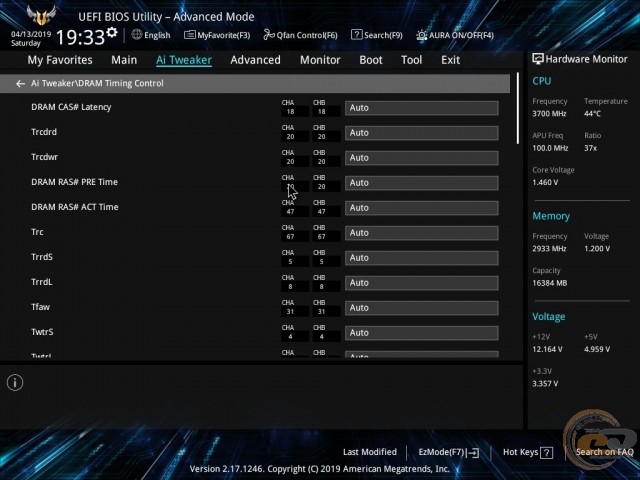
Task: Toggle AURA ON/OFF(F4)
Action: [x=455, y=35]
